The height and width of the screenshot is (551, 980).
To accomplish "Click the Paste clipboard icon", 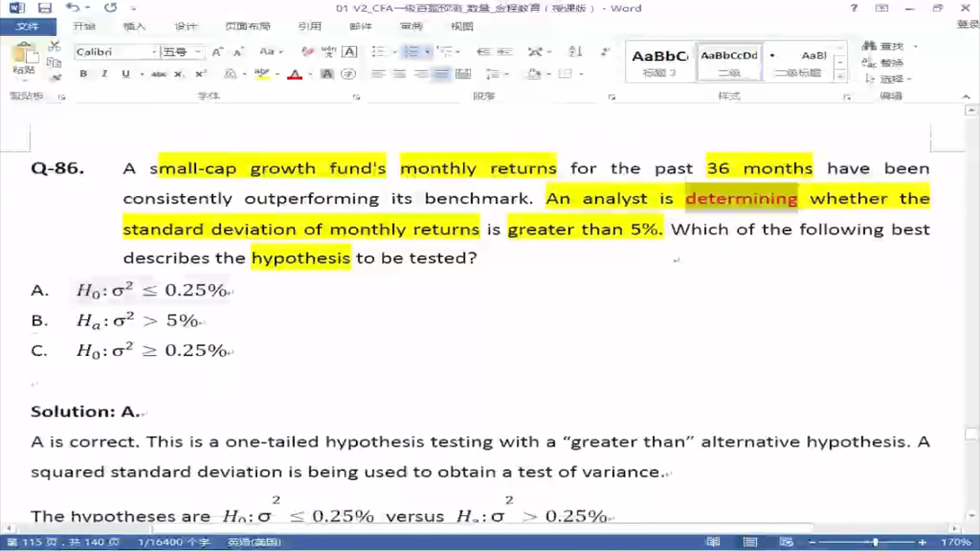I will point(23,57).
